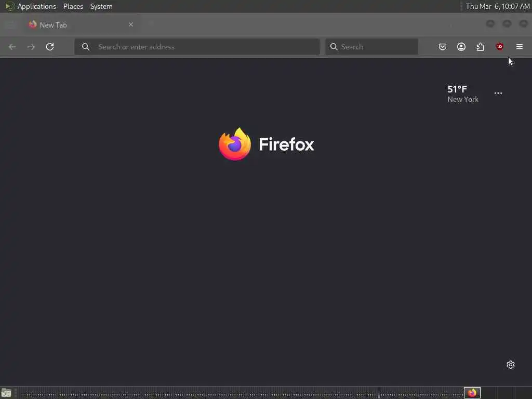Click the 51°F New York weather link

463,94
